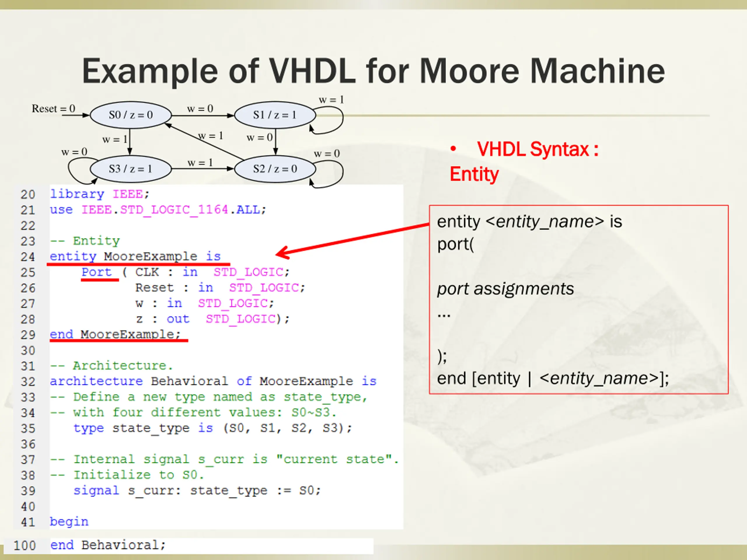Select the state node 'S1 / z = 1'
The image size is (747, 560).
pyautogui.click(x=275, y=115)
